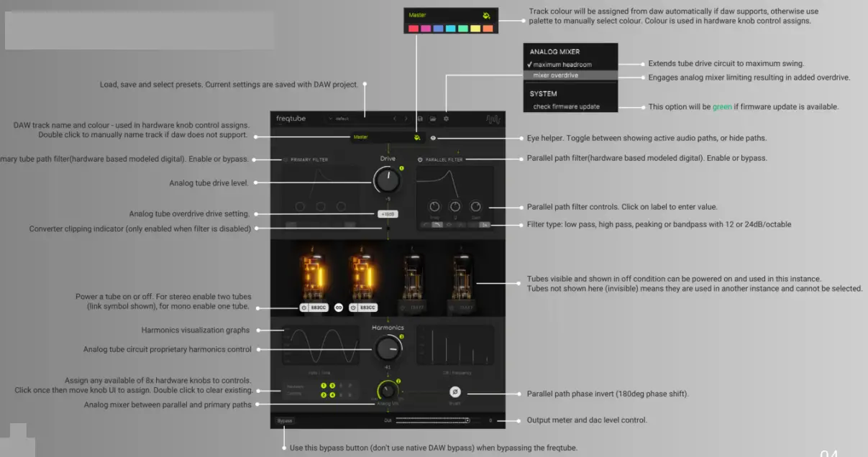Image resolution: width=868 pixels, height=457 pixels.
Task: Power off the second E83CC tube
Action: click(353, 308)
